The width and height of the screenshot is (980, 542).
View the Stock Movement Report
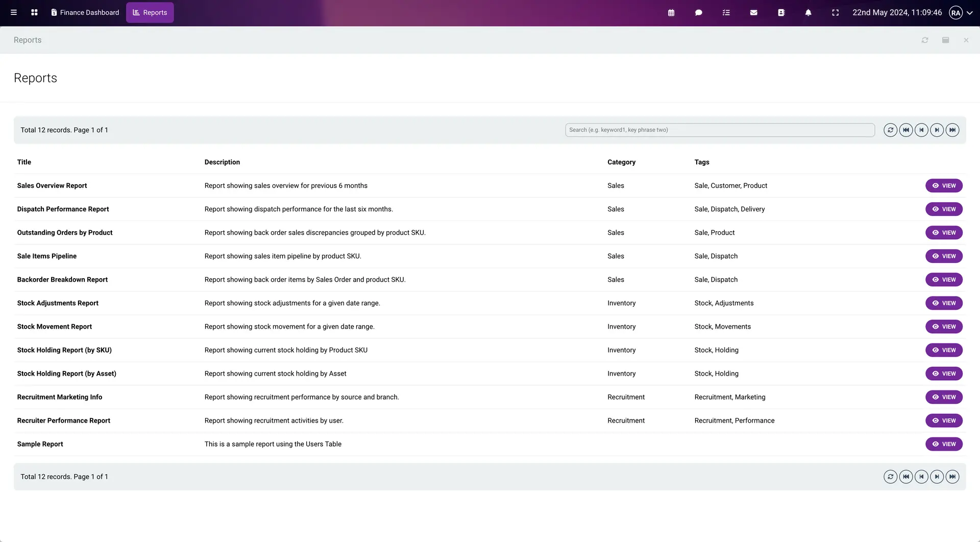point(944,327)
